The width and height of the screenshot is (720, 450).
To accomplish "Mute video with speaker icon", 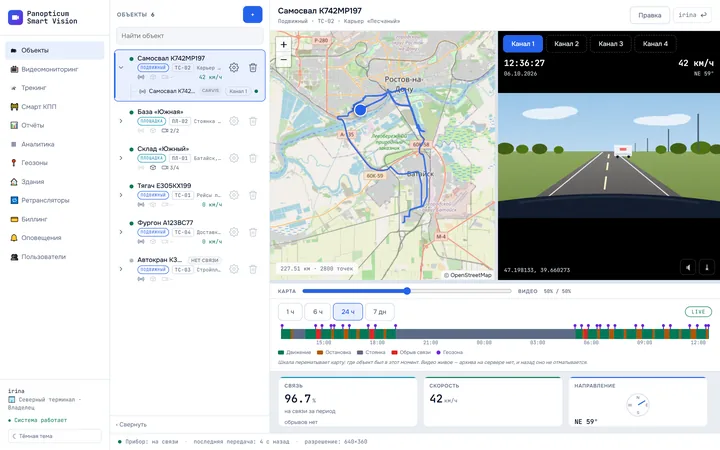I will click(688, 267).
